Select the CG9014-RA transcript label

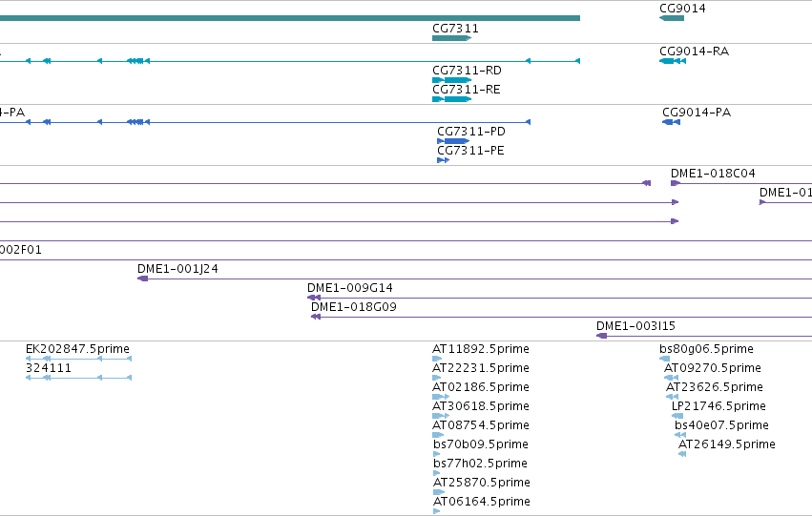pos(694,52)
